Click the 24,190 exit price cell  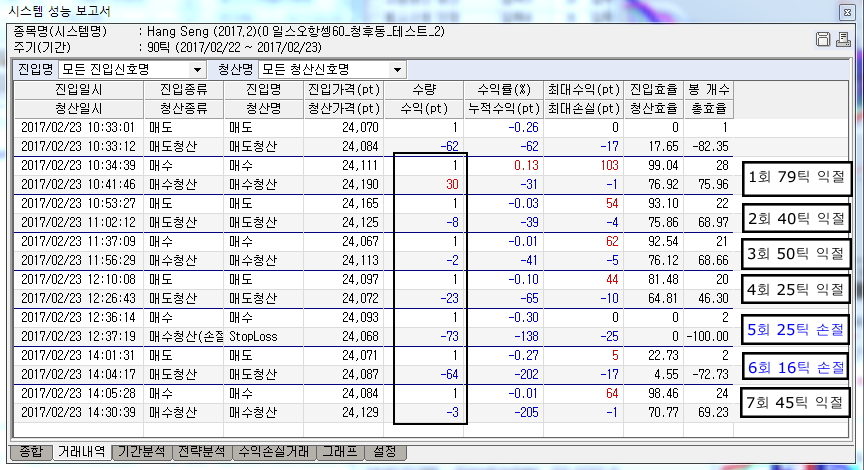click(x=344, y=184)
